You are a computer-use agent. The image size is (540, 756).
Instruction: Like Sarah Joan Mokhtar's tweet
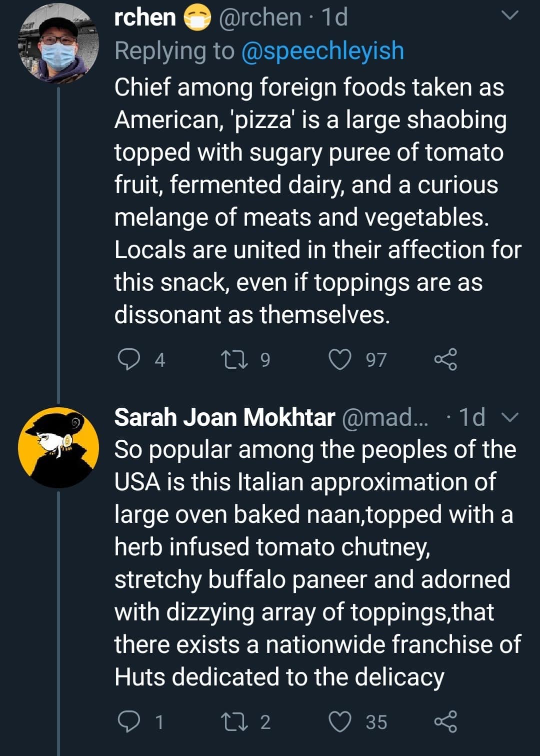(x=340, y=721)
